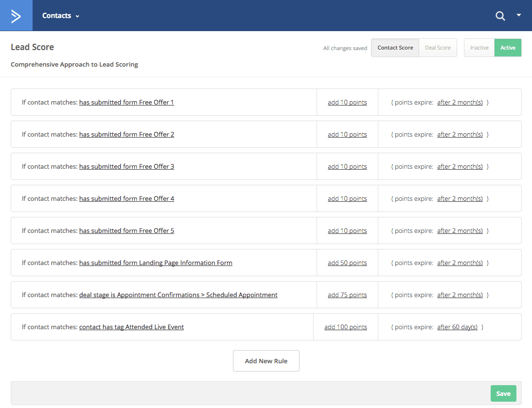532x408 pixels.
Task: Open the Scheduled Appointment deal stage rule
Action: pyautogui.click(x=178, y=295)
